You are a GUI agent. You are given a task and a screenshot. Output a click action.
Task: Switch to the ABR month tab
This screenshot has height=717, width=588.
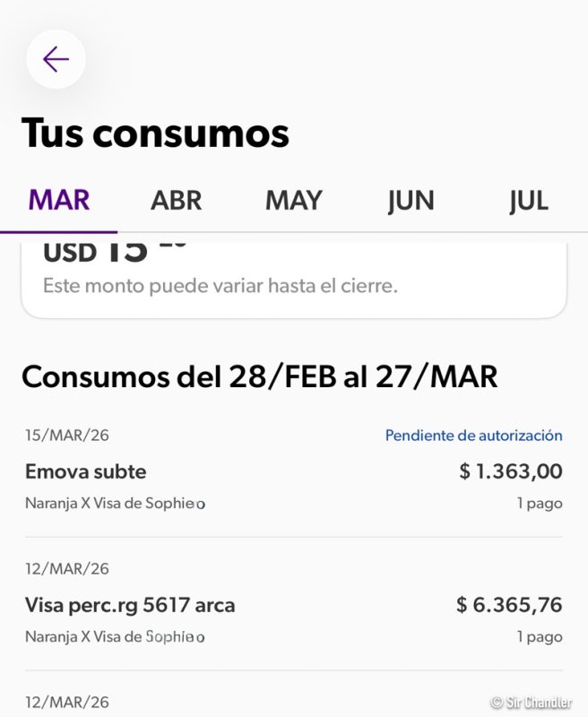(177, 200)
